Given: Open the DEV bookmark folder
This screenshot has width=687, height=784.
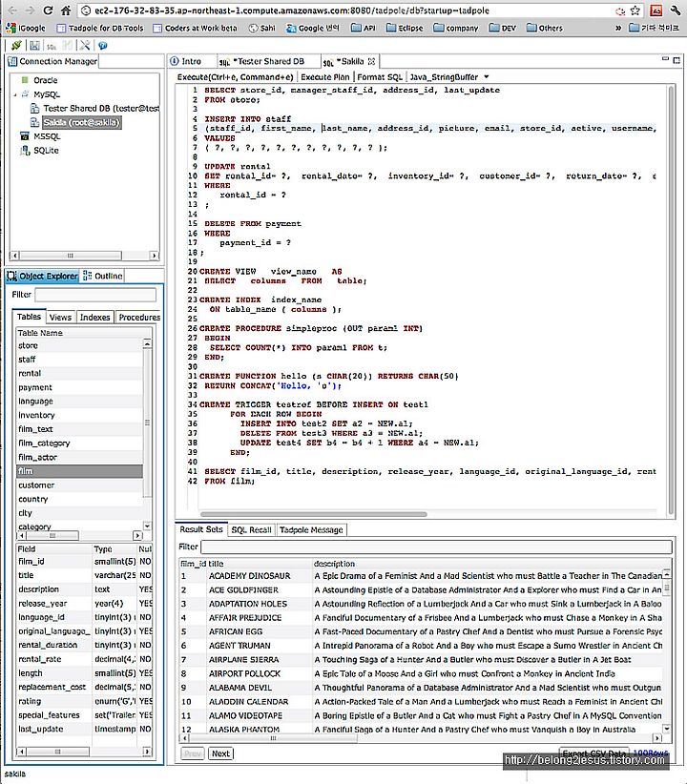Looking at the screenshot, I should (x=502, y=28).
